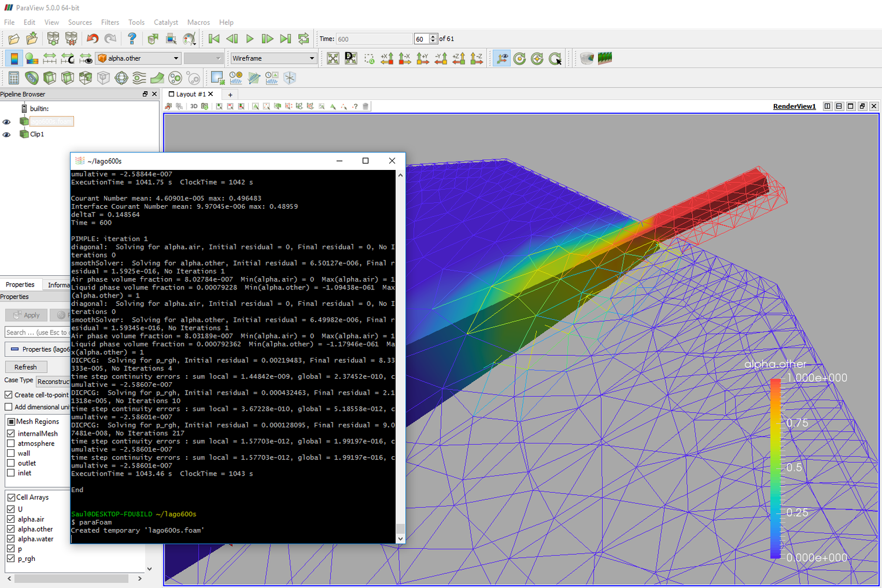The image size is (882, 588).
Task: Select the Calculator filter icon
Action: tap(13, 78)
